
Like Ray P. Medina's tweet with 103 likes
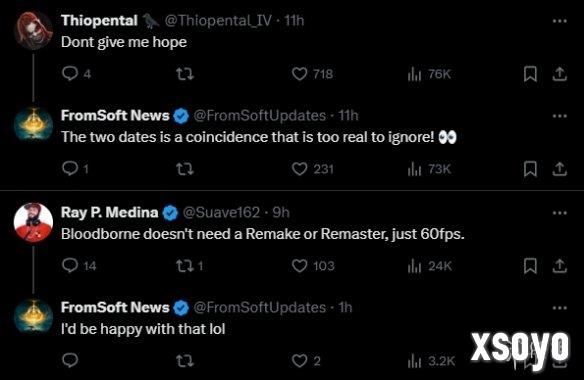(x=299, y=266)
